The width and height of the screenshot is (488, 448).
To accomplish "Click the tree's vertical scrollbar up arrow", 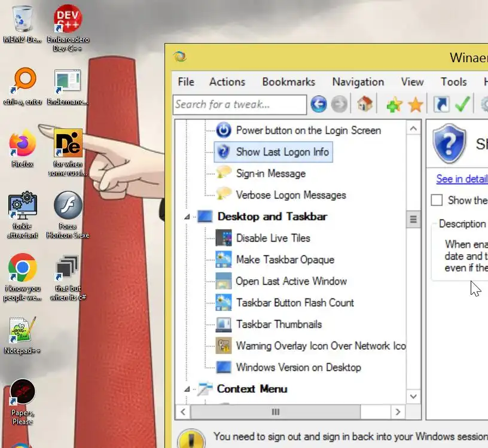I will (x=413, y=128).
